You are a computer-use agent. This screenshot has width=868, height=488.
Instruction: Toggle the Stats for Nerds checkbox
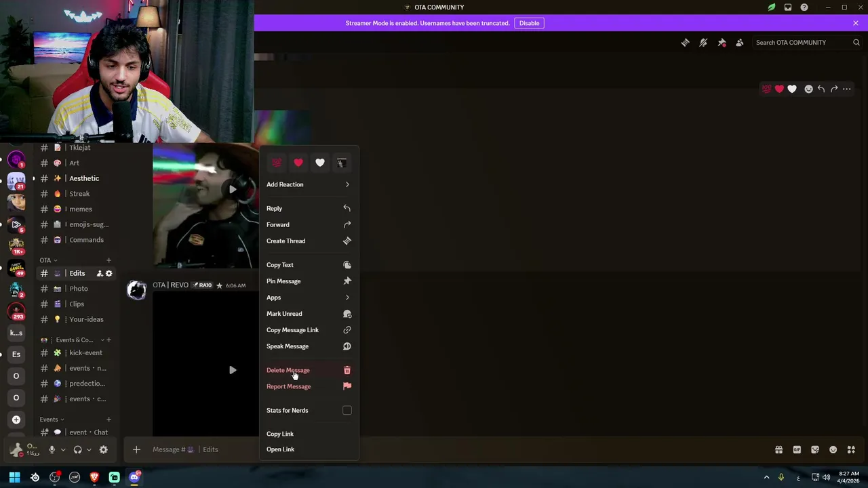tap(347, 410)
